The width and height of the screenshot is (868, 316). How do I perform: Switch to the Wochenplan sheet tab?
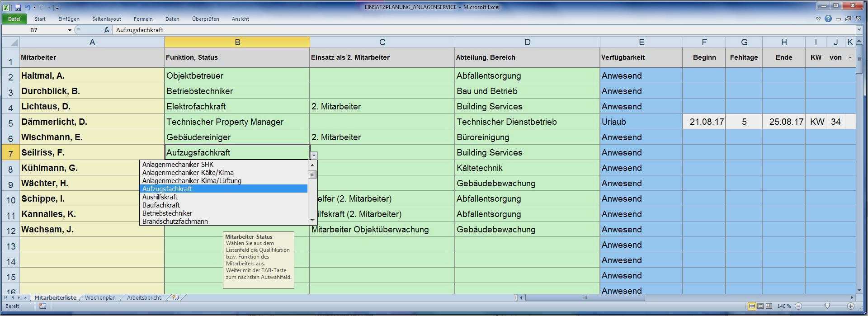tap(100, 298)
